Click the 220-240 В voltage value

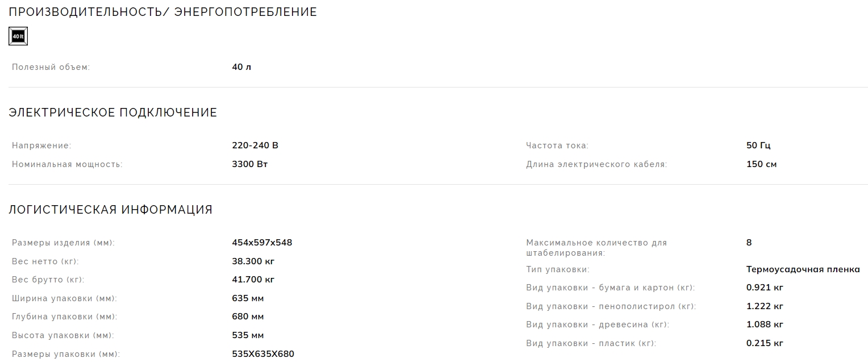tap(255, 145)
